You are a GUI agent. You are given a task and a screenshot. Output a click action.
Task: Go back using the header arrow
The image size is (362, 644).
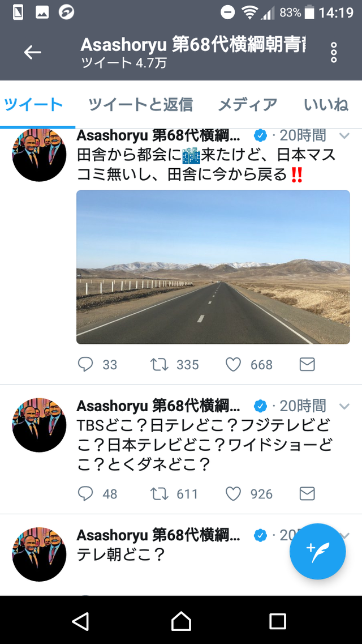tap(32, 52)
